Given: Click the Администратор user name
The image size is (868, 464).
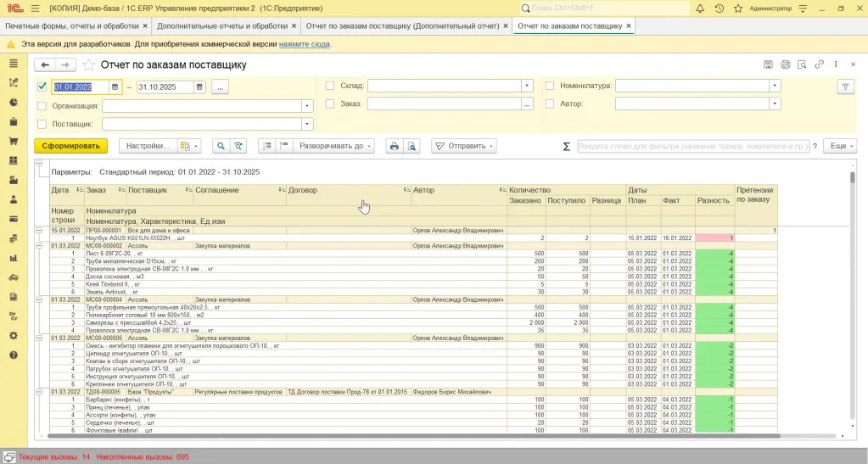Looking at the screenshot, I should (x=770, y=8).
